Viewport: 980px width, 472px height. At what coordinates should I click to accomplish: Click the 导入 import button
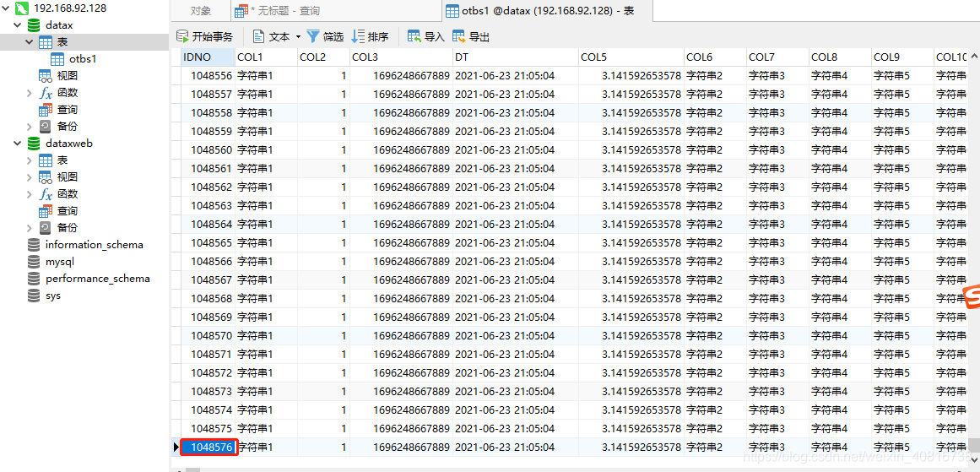click(425, 37)
